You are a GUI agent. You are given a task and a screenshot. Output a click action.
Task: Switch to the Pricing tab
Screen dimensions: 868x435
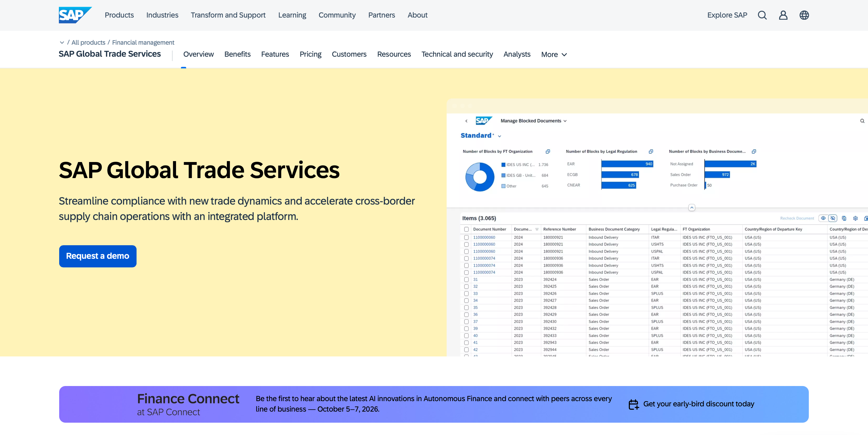310,54
